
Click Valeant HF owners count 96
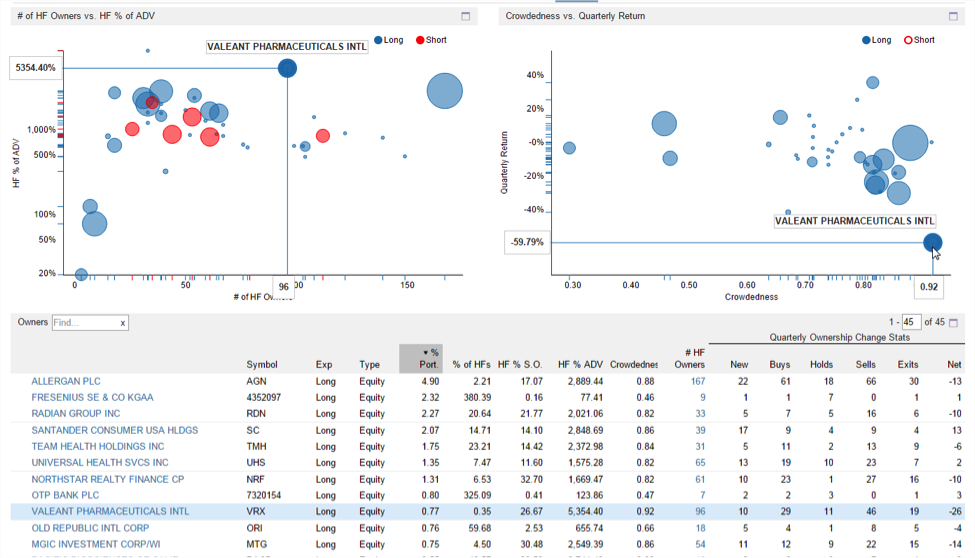[x=700, y=511]
